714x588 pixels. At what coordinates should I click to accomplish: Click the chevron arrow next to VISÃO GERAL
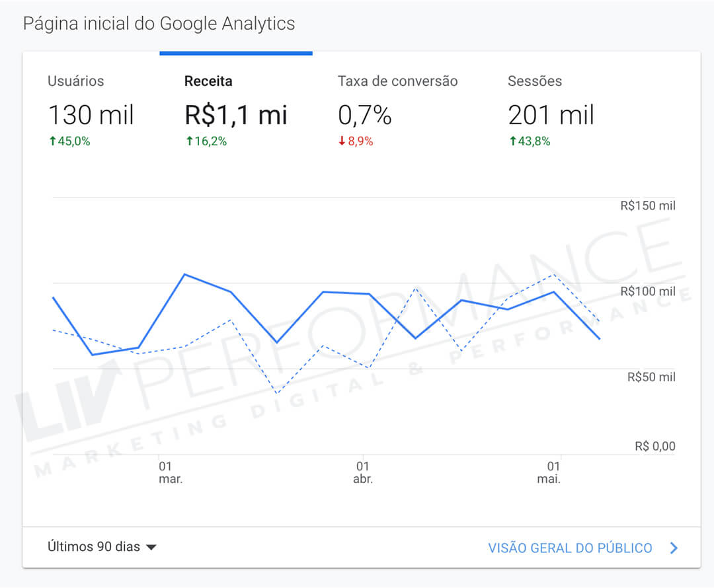(674, 548)
